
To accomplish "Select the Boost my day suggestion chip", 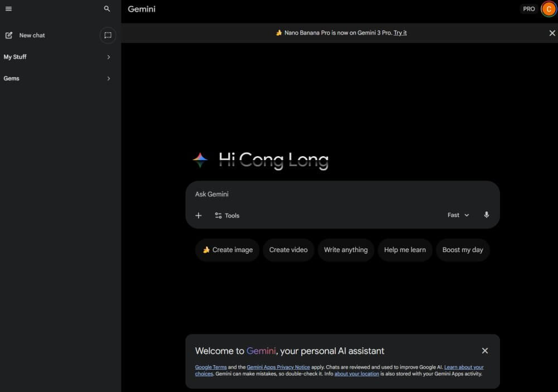I will pyautogui.click(x=463, y=250).
